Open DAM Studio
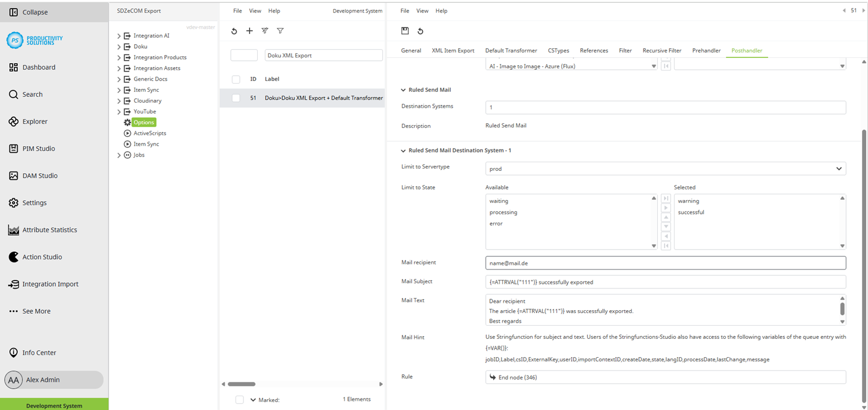Image resolution: width=868 pixels, height=410 pixels. tap(33, 175)
